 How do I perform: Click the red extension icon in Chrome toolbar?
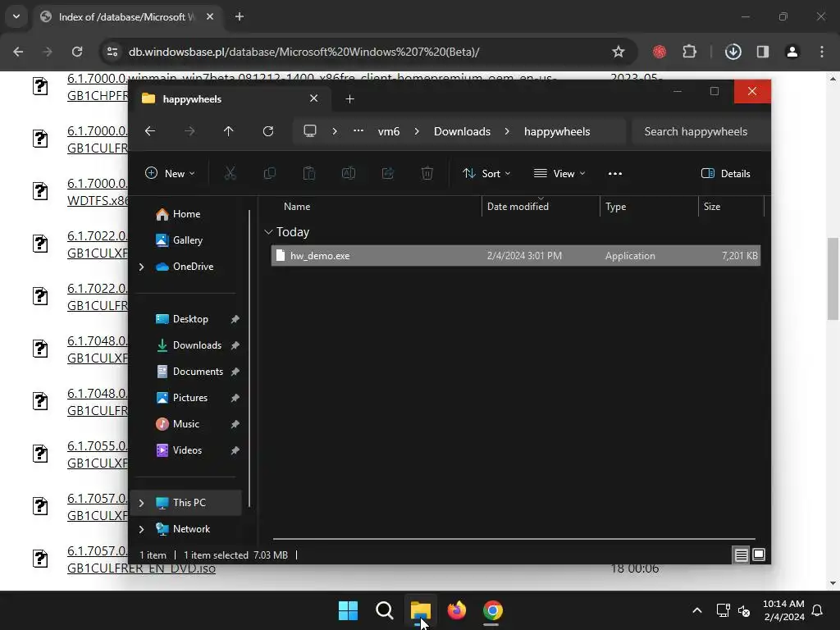point(660,52)
